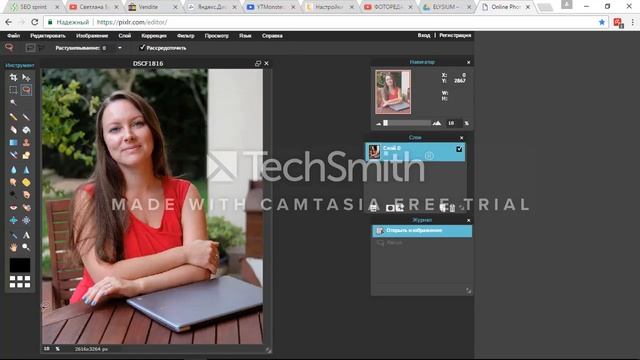Select the Lasso tool in toolbox
The height and width of the screenshot is (360, 640).
point(26,90)
